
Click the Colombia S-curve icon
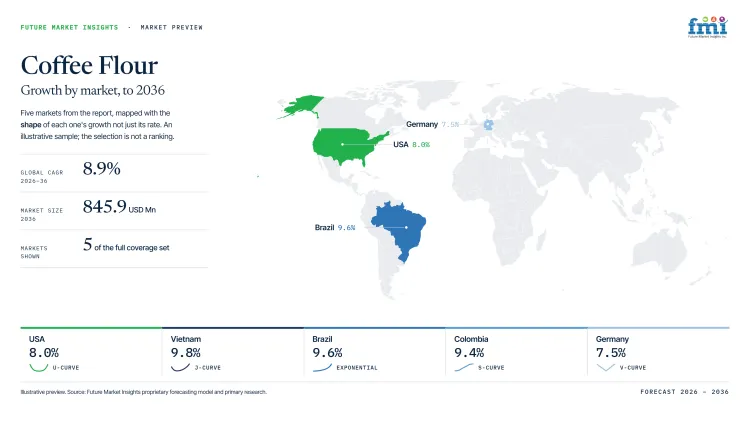pos(463,367)
